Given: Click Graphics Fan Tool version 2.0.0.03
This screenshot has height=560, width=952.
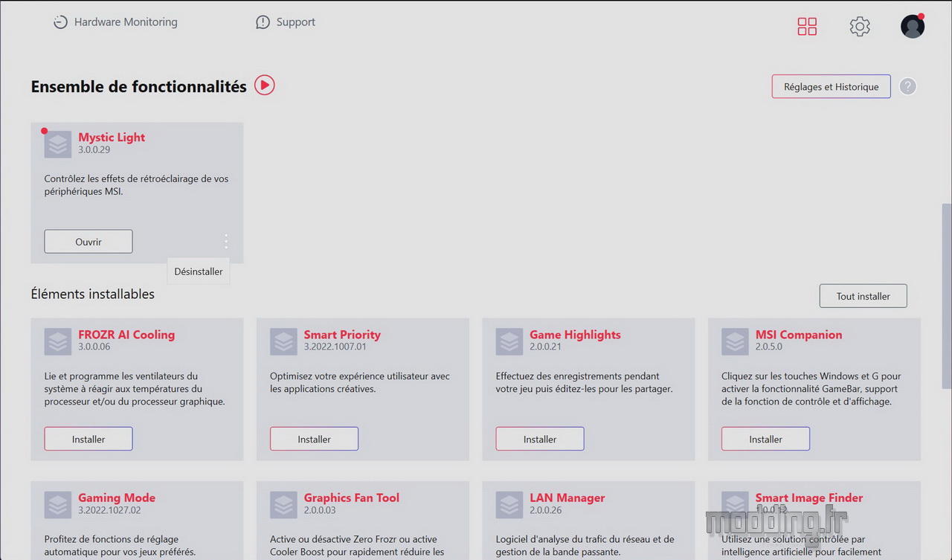Looking at the screenshot, I should tap(320, 510).
